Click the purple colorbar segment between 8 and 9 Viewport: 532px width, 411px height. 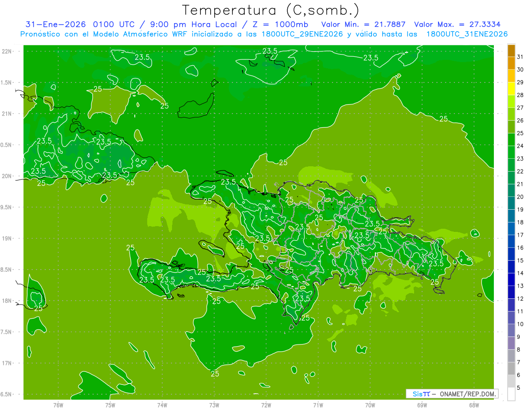[x=511, y=343]
